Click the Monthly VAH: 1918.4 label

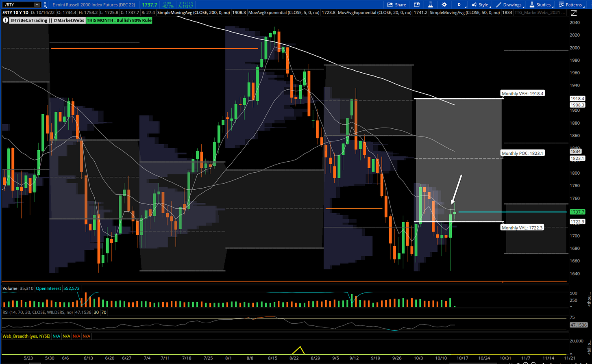522,93
